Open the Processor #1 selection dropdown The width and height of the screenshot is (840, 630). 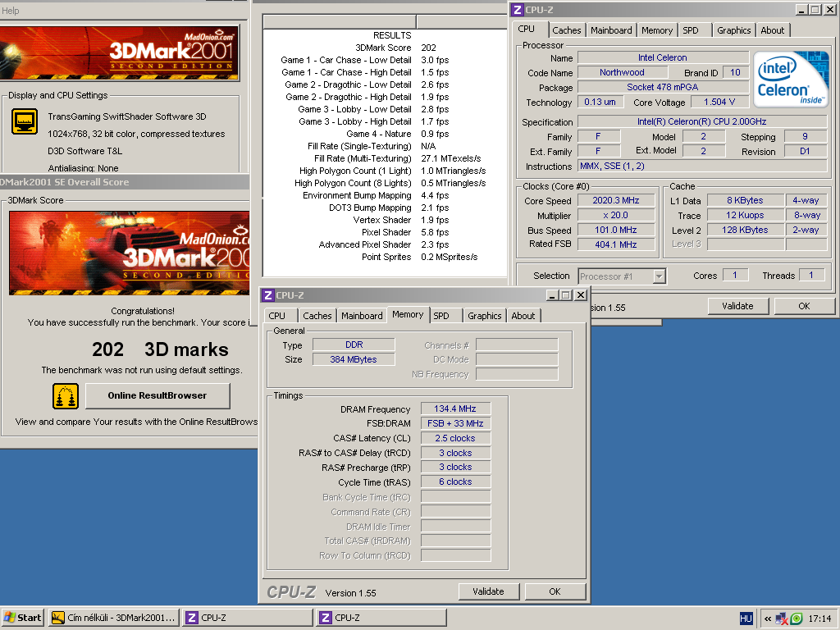660,276
